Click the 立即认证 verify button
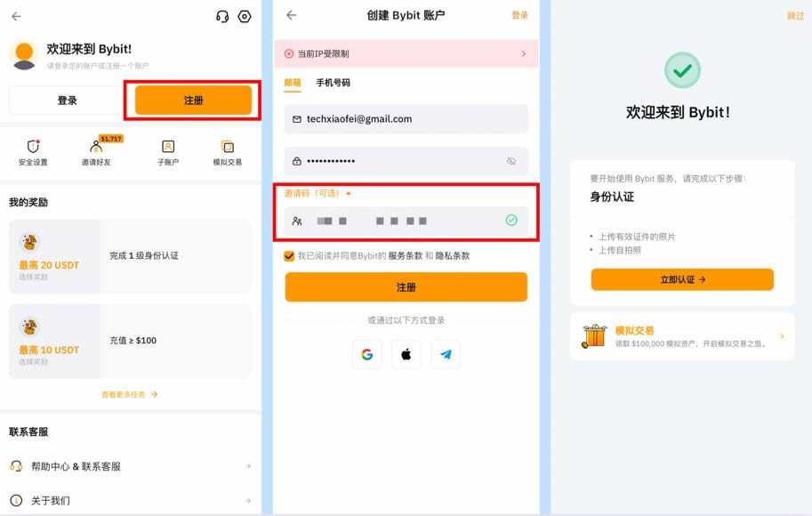Screen dimensions: 812x516 pos(682,279)
